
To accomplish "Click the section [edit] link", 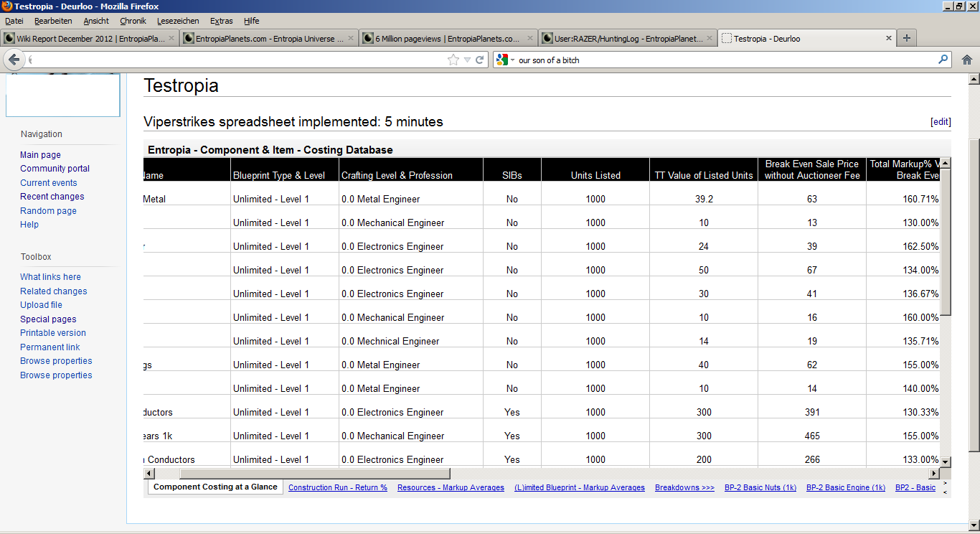I will tap(941, 122).
